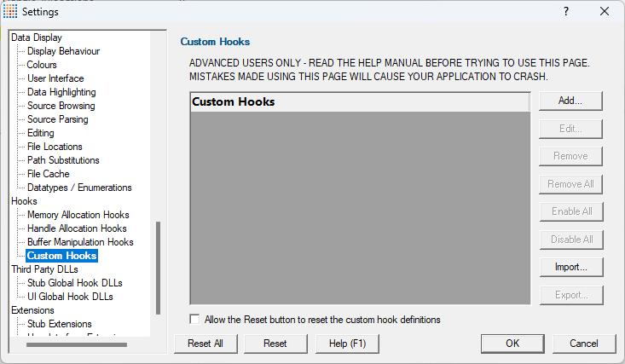
Task: Select the Extensions category
Action: coord(32,310)
